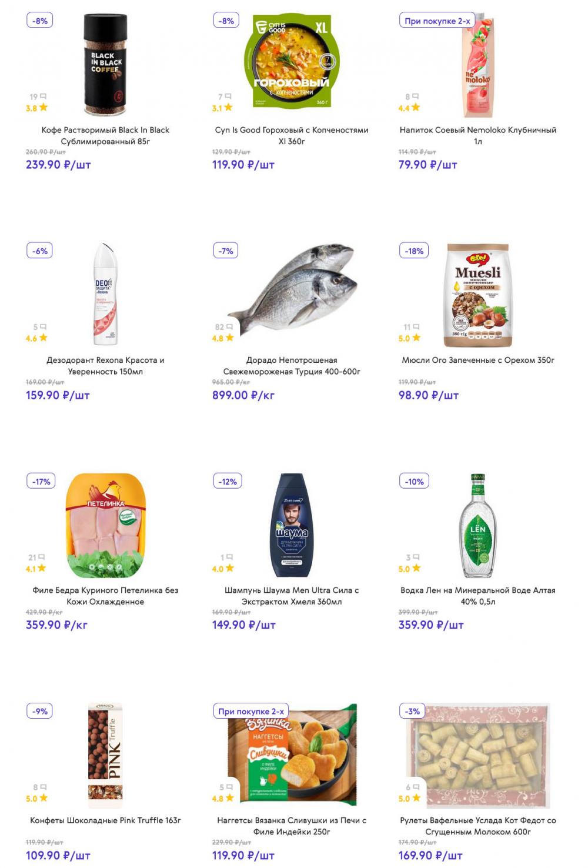
Task: Click the Rexona deodorant can image
Action: pyautogui.click(x=105, y=294)
